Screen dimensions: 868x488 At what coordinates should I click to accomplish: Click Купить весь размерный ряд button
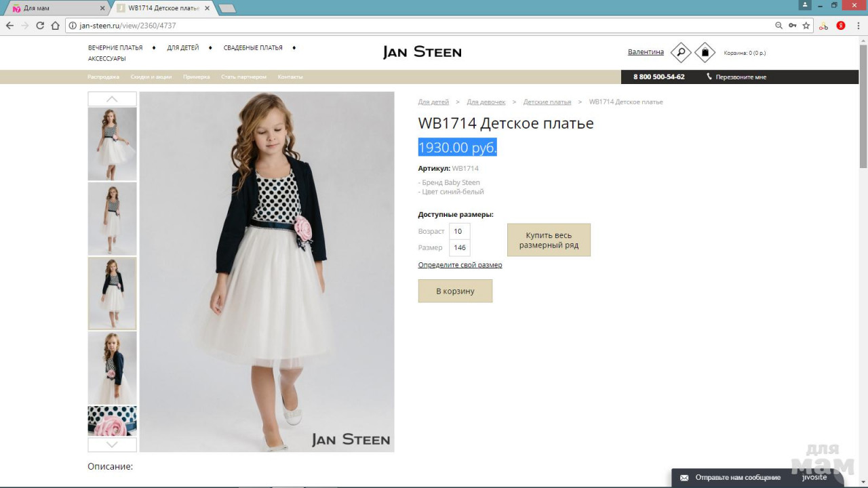tap(549, 240)
